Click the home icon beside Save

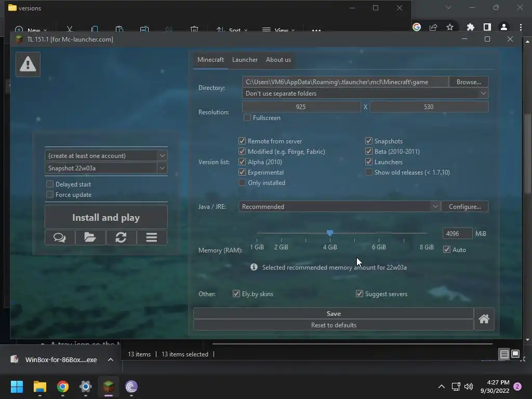[484, 320]
